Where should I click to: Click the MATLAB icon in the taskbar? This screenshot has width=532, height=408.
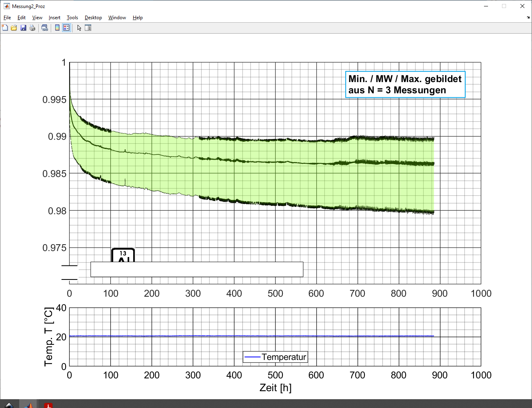coord(28,405)
